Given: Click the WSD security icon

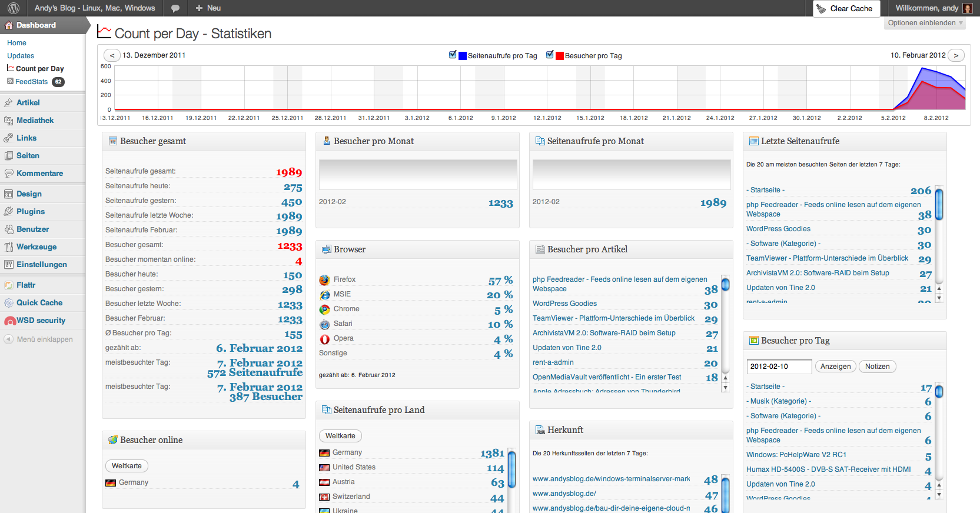Looking at the screenshot, I should pos(9,321).
